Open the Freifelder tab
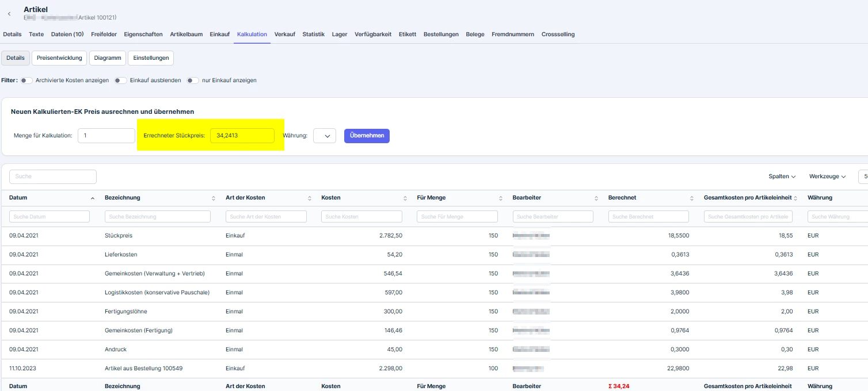Image resolution: width=868 pixels, height=391 pixels. tap(104, 34)
